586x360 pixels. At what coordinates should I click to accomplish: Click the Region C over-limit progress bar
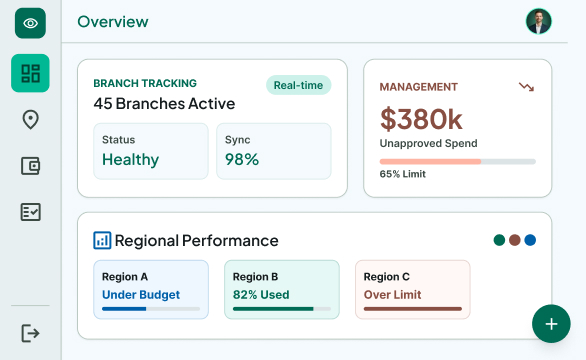pyautogui.click(x=413, y=309)
